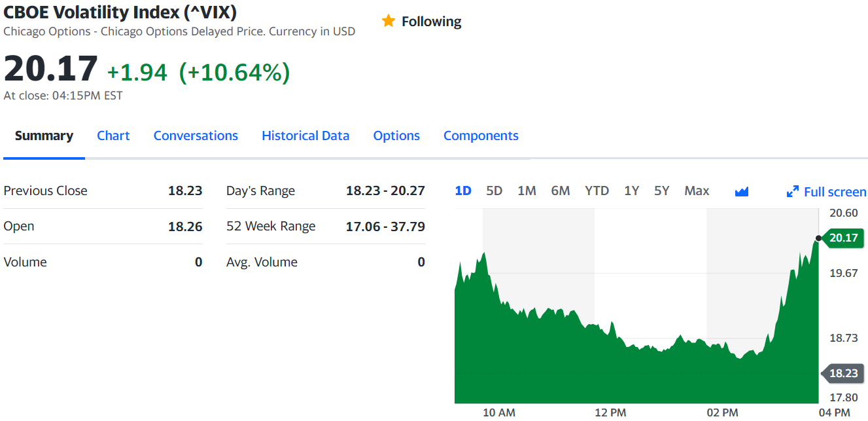Click the large 20.17 price value
The image size is (868, 421).
pos(50,69)
